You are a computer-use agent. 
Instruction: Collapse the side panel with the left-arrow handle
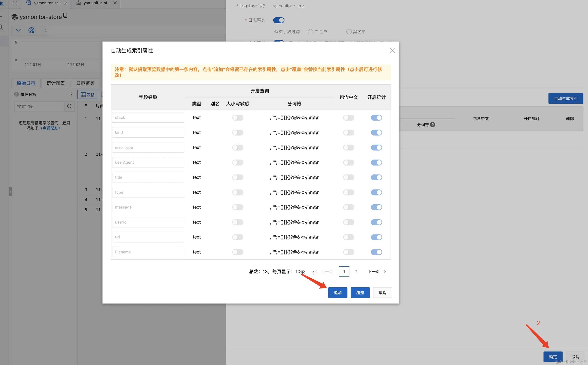[x=10, y=192]
